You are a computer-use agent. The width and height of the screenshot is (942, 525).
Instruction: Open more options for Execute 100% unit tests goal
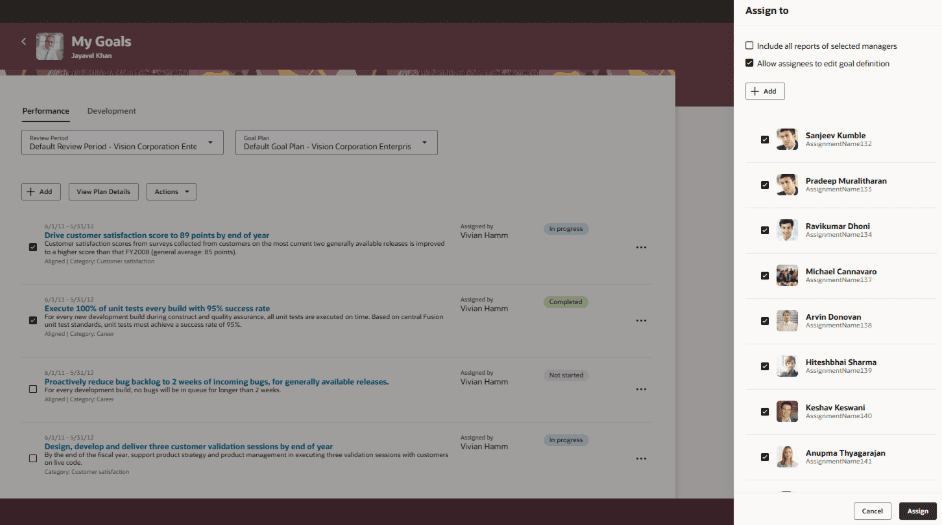[x=641, y=321]
